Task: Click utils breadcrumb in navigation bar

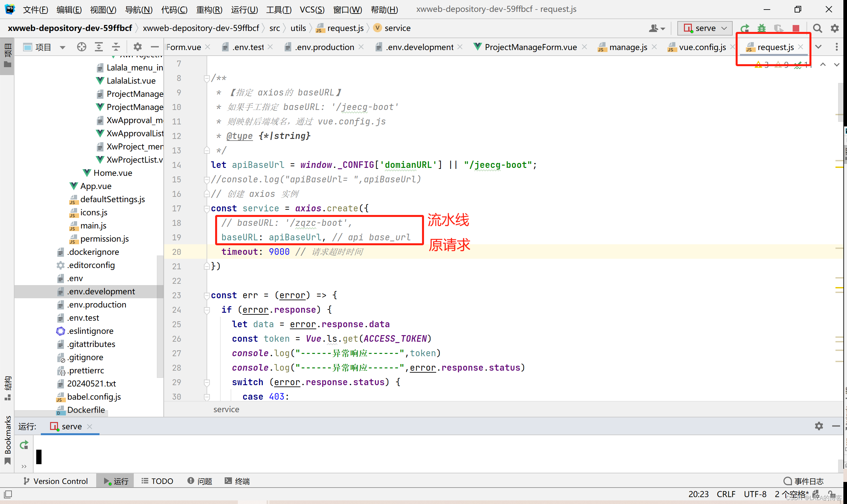Action: [298, 28]
